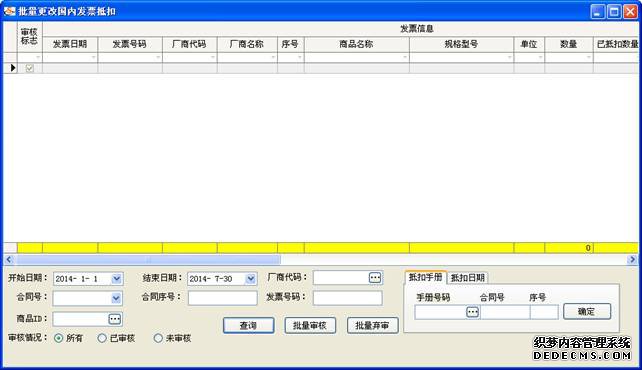Open the 商品ID lookup ellipsis button
The image size is (642, 370).
pos(115,318)
